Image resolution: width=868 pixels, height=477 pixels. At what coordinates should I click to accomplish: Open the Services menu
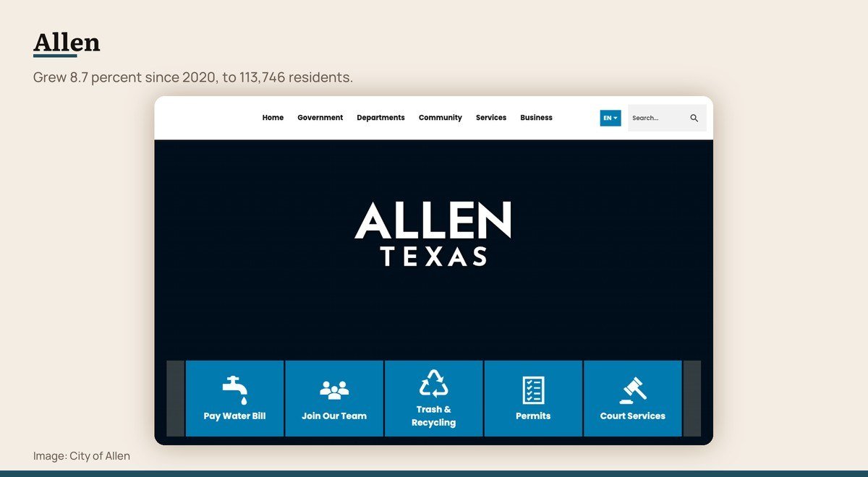coord(491,118)
